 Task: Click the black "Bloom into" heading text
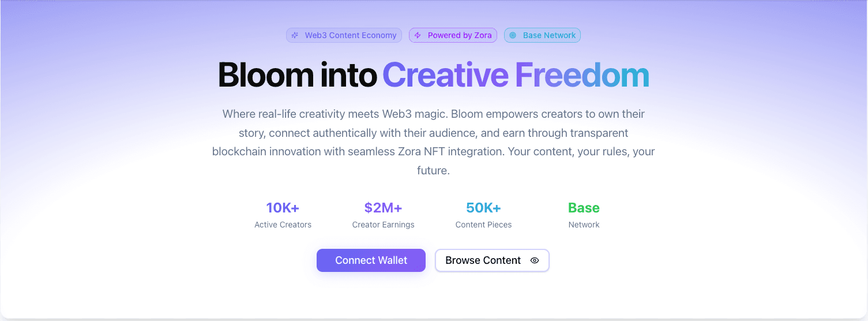297,75
